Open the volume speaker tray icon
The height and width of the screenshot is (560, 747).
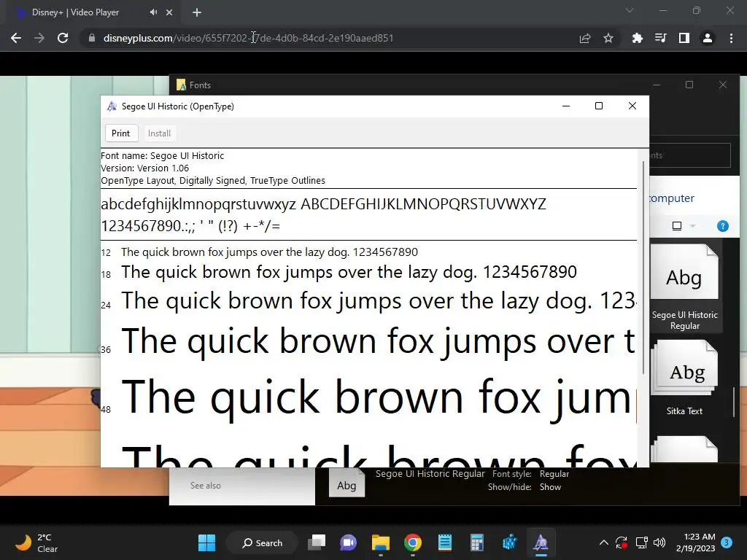pos(659,542)
